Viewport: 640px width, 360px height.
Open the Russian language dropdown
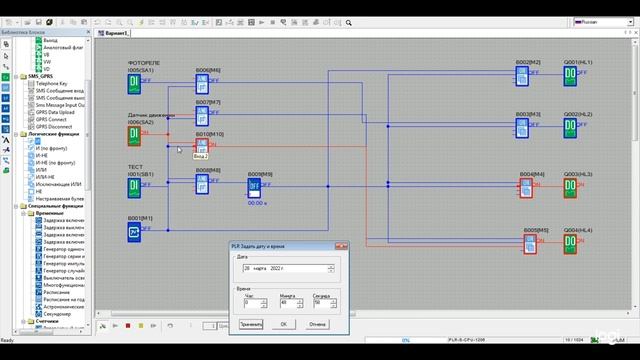tap(631, 22)
